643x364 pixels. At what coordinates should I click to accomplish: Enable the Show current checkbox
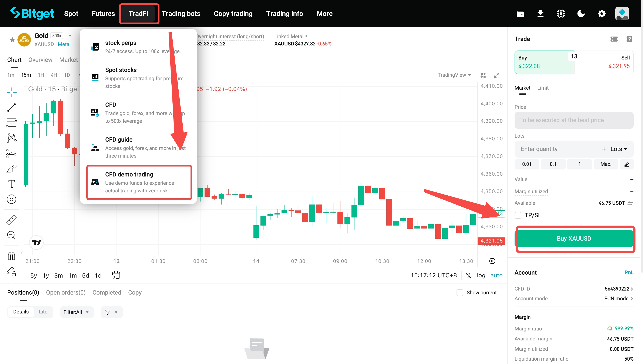[460, 292]
